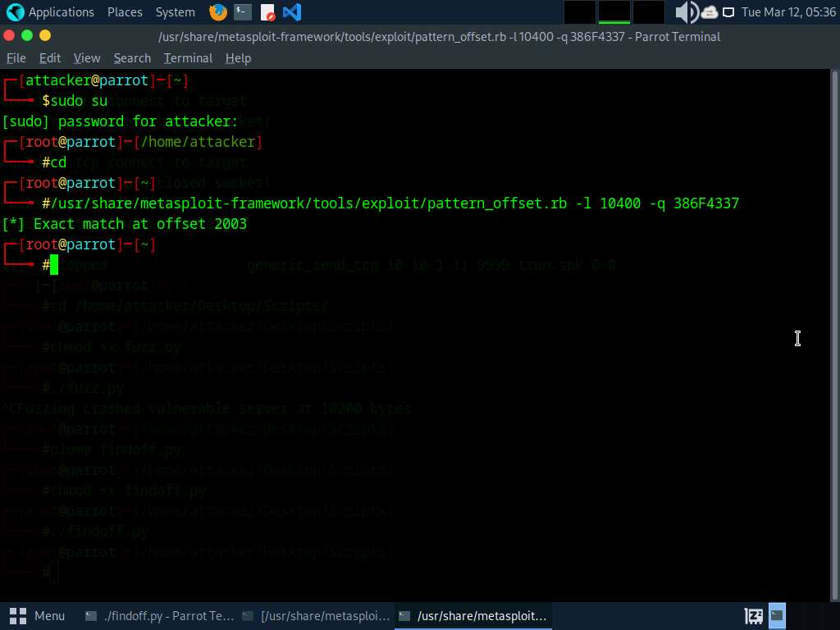
Task: Open the terminal File menu
Action: pyautogui.click(x=16, y=58)
